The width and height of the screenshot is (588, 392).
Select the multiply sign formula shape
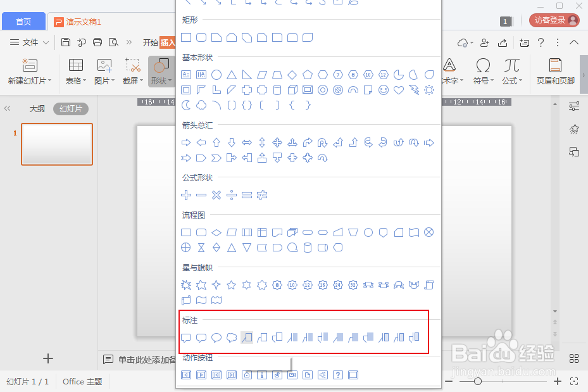(x=216, y=195)
